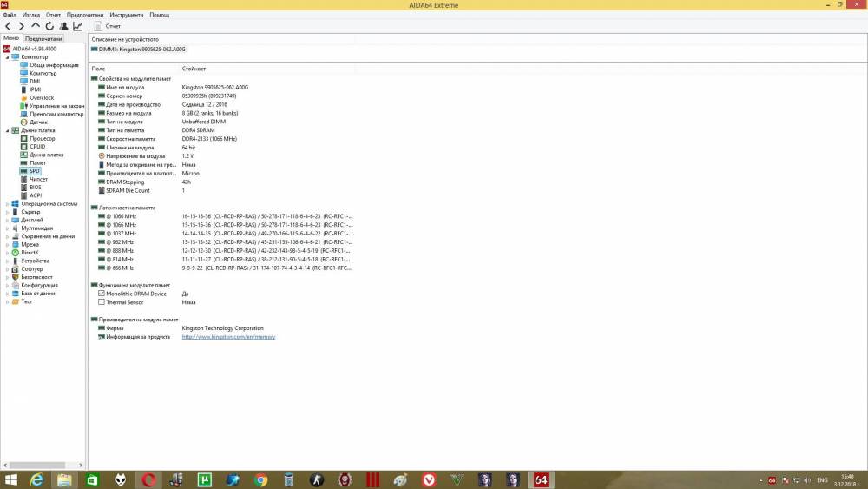Switch to the Меню tab
Viewport: 868px width, 489px height.
pyautogui.click(x=11, y=38)
